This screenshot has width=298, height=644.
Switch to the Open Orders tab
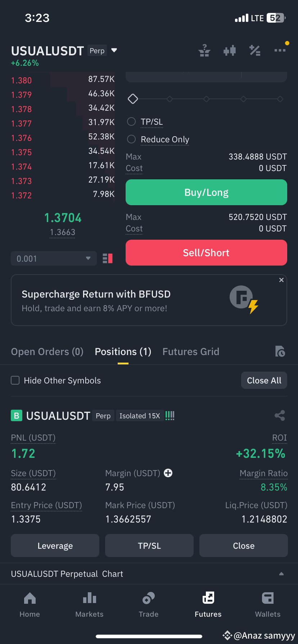coord(47,351)
